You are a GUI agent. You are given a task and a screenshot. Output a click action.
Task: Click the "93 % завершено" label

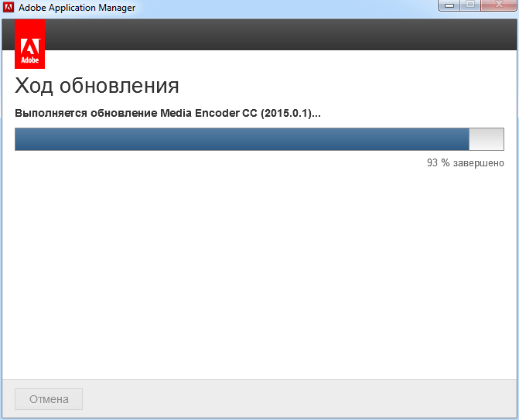click(x=466, y=163)
